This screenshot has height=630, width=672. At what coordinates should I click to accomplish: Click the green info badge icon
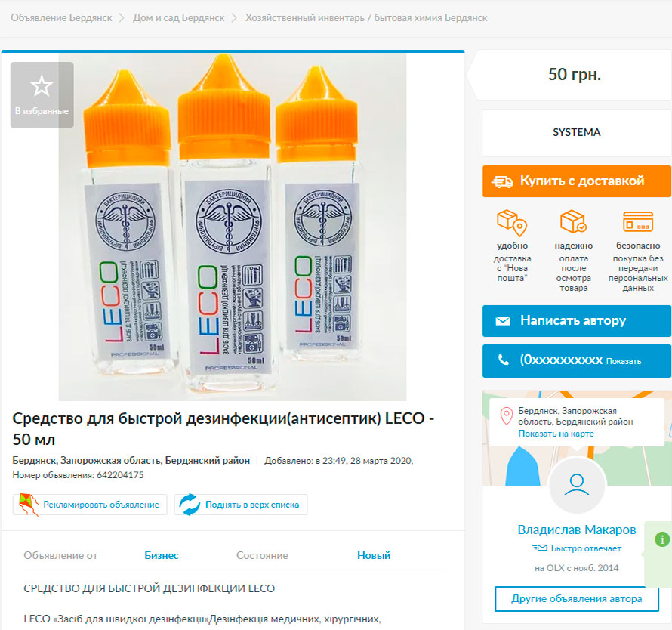point(662,539)
